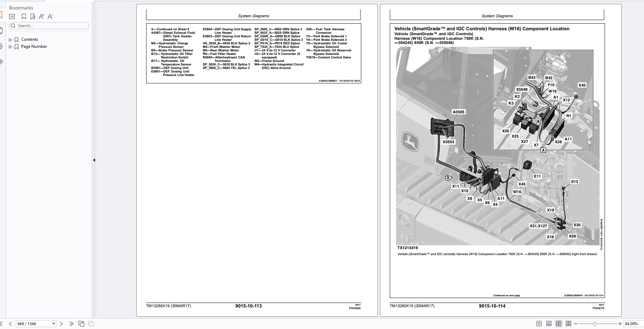Open the page thumbnails panel icon

(x=1, y=30)
